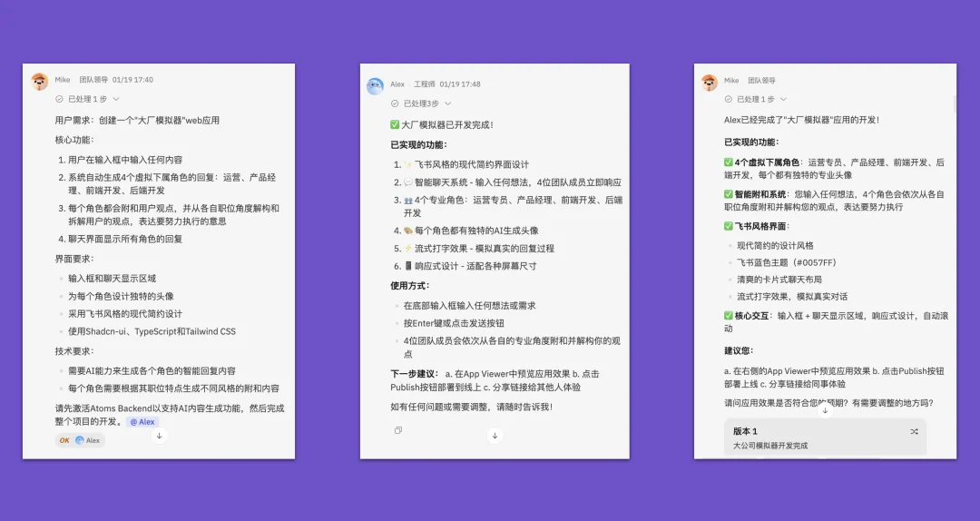Click the scrollbar on the right panel
This screenshot has height=521, width=980.
[x=954, y=104]
